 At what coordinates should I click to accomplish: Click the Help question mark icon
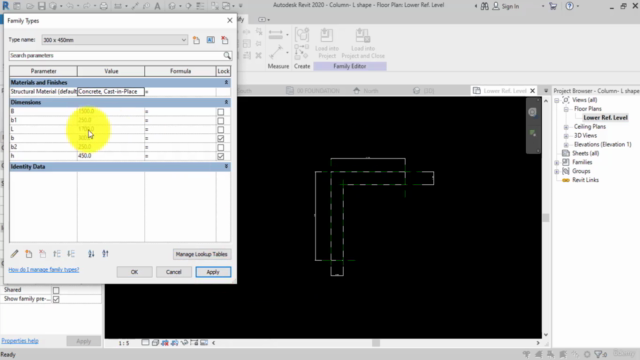569,6
